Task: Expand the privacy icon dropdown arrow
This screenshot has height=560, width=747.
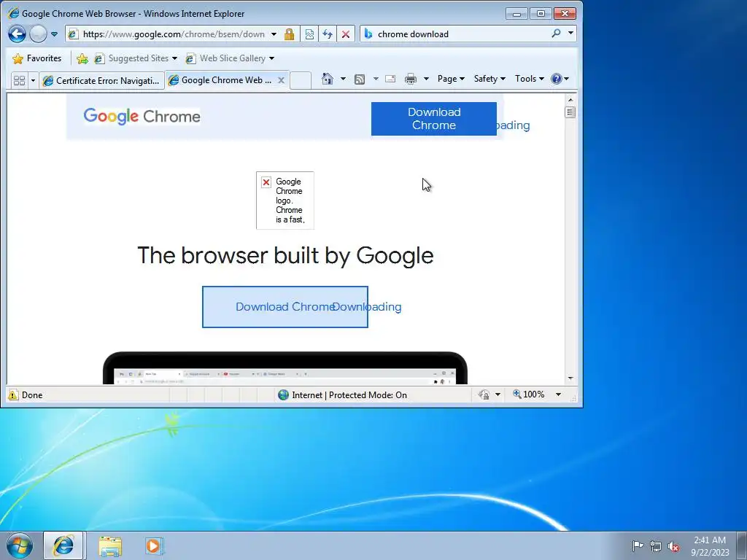Action: (x=498, y=394)
